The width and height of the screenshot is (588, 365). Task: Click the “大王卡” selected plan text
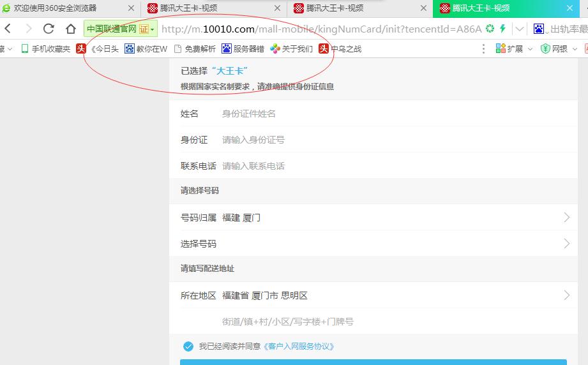pos(229,71)
